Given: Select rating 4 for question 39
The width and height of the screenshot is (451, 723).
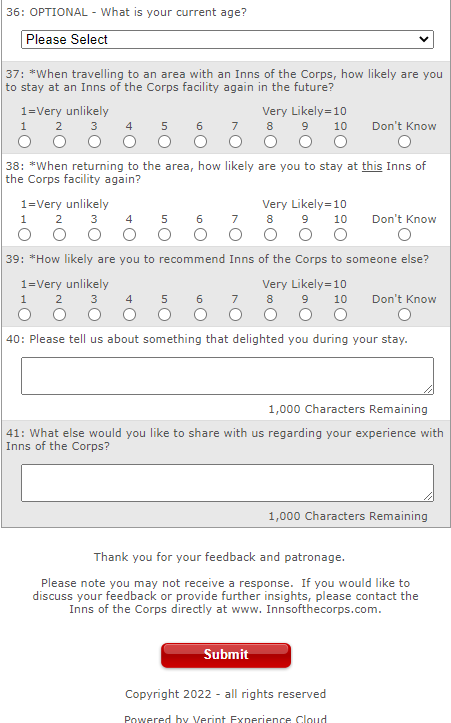Looking at the screenshot, I should 130,315.
